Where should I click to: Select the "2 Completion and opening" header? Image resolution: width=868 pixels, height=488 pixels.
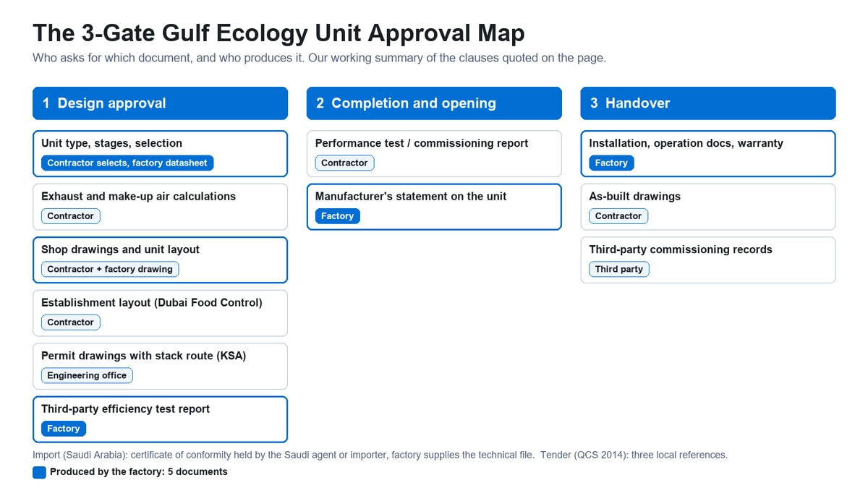434,103
